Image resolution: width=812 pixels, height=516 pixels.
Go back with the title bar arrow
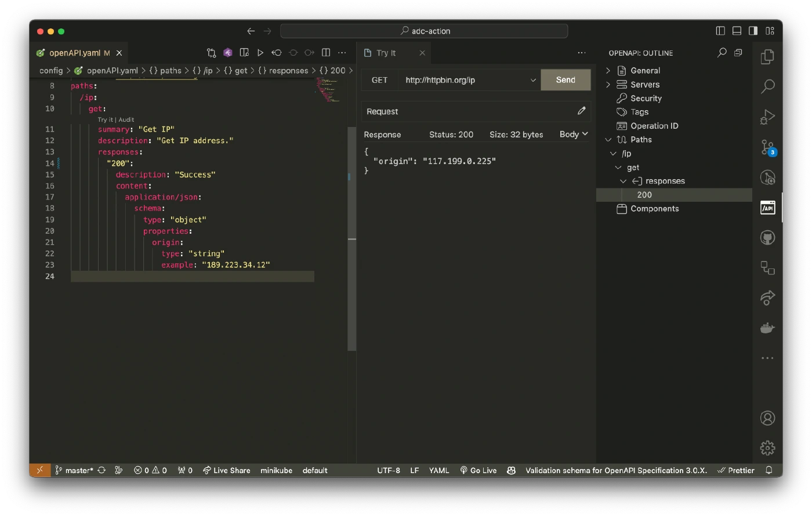251,31
